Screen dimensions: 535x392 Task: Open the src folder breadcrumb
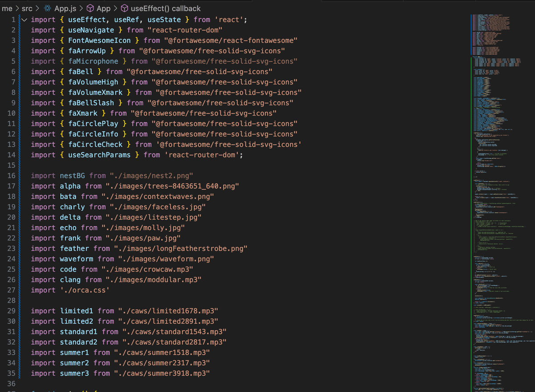point(27,8)
